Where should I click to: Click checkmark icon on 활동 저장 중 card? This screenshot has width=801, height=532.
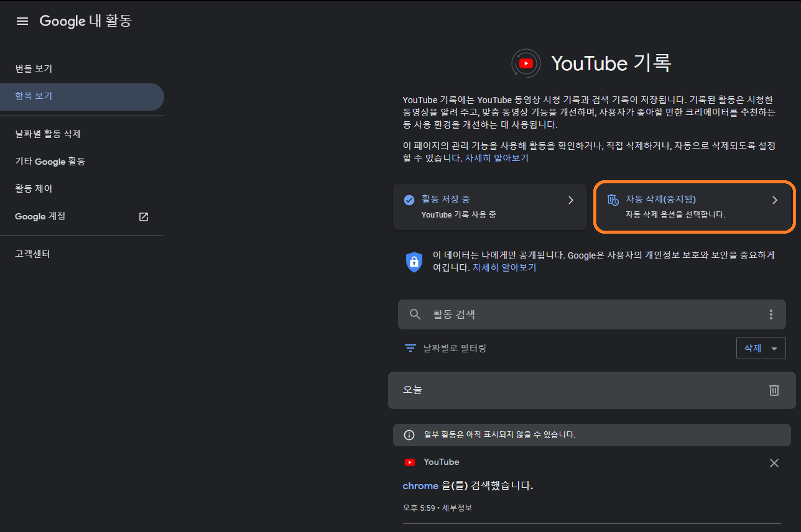click(409, 200)
